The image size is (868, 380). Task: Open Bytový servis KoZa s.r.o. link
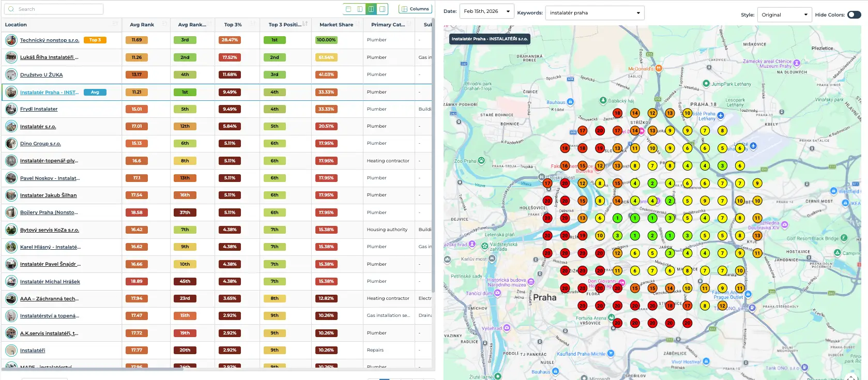[50, 230]
